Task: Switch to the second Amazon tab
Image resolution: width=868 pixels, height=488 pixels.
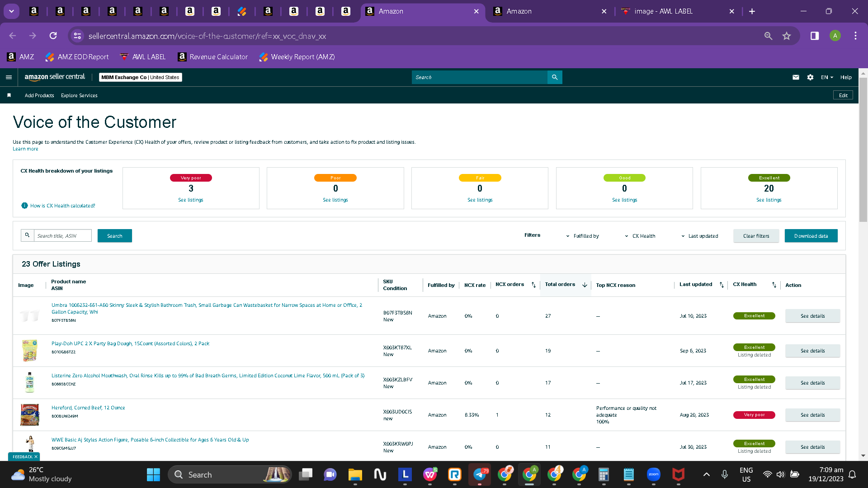Action: tap(550, 11)
